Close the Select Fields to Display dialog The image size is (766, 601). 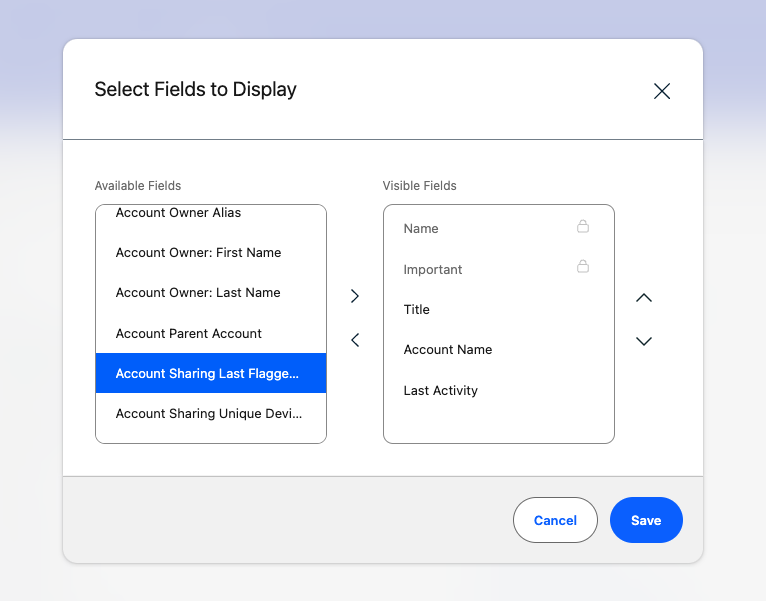pyautogui.click(x=662, y=91)
